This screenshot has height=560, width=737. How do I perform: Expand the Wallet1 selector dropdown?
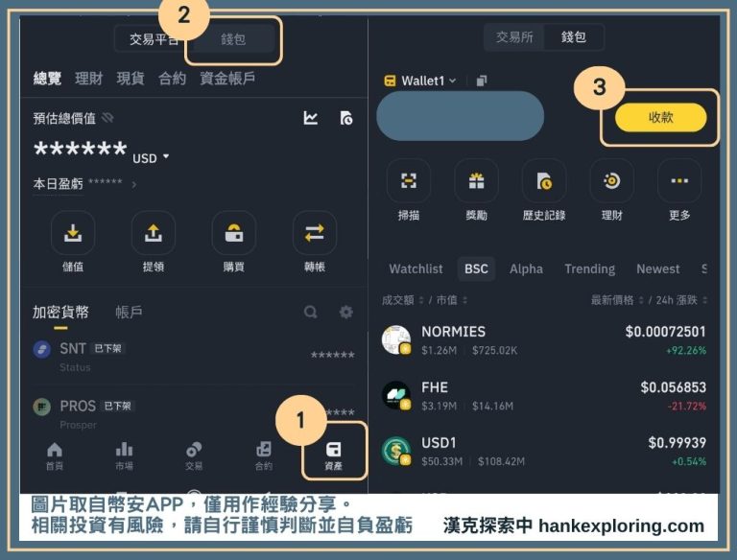(x=420, y=81)
